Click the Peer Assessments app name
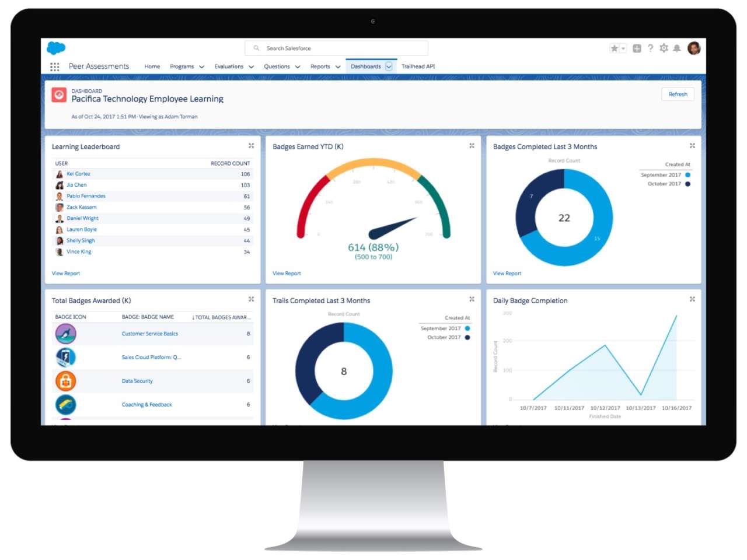Viewport: 747px width, 560px height. coord(99,66)
